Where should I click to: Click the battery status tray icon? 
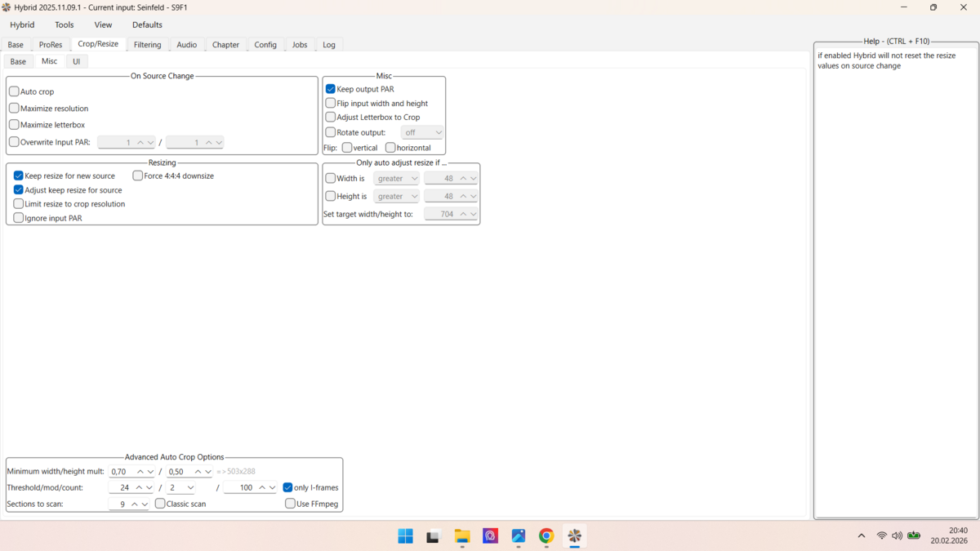(x=914, y=536)
